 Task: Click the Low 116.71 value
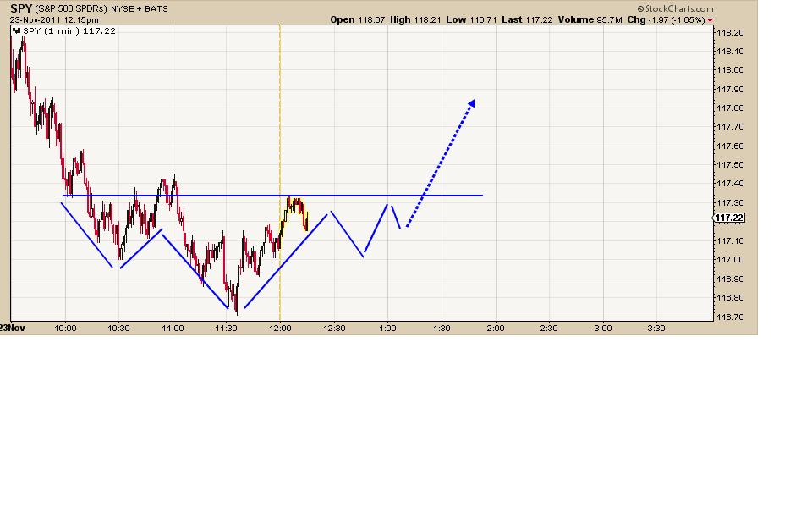[x=471, y=19]
